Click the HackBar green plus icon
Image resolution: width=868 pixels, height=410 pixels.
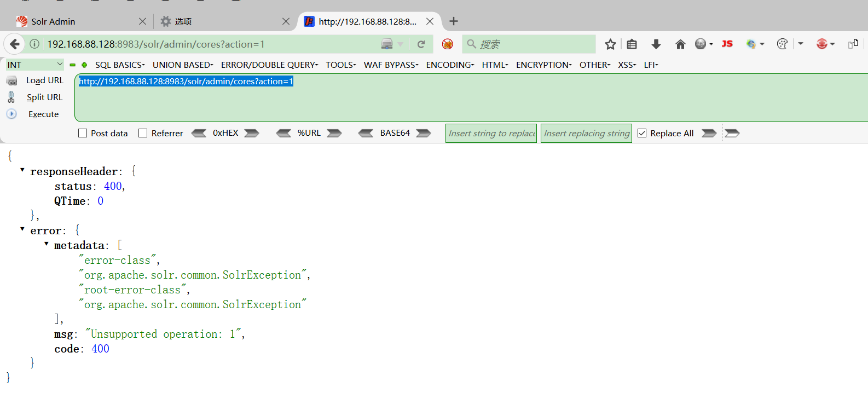pyautogui.click(x=84, y=65)
